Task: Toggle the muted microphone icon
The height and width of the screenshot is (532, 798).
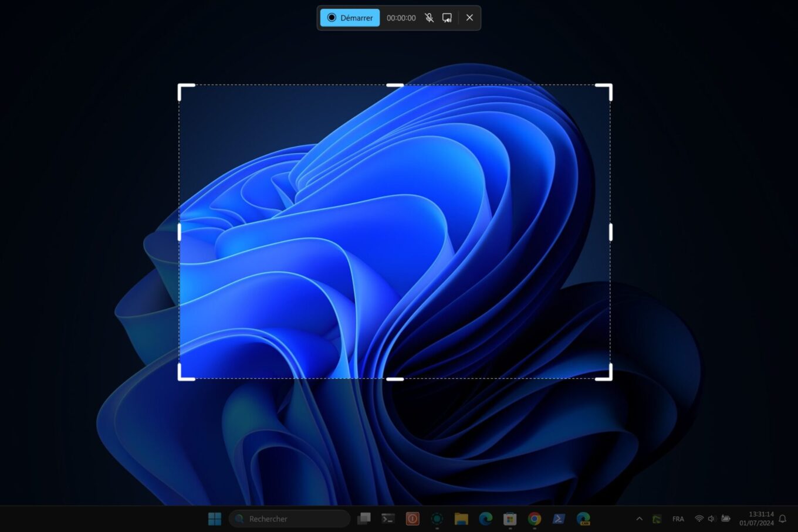Action: pos(430,18)
